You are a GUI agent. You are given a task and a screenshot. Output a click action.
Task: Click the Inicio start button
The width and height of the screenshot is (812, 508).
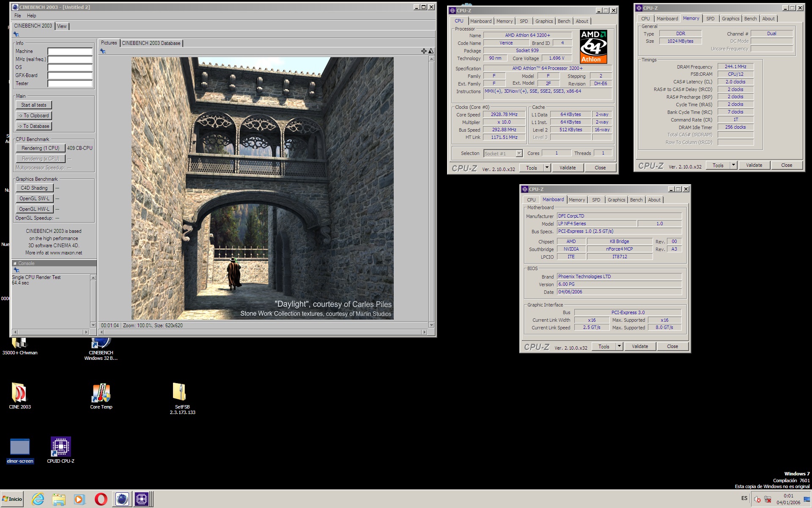[12, 499]
